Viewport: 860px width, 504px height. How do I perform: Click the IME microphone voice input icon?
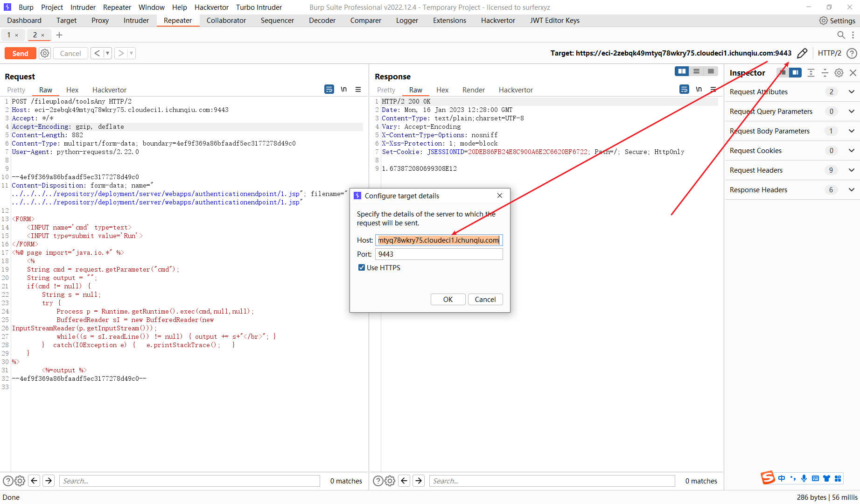point(804,478)
